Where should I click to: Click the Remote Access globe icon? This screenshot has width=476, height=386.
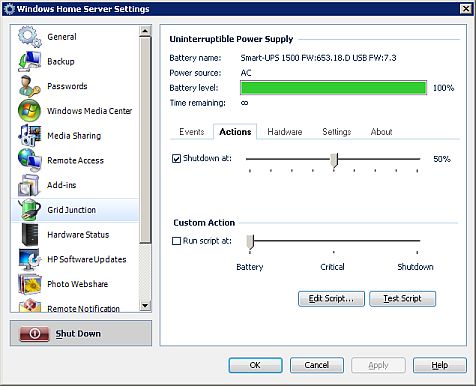click(30, 160)
